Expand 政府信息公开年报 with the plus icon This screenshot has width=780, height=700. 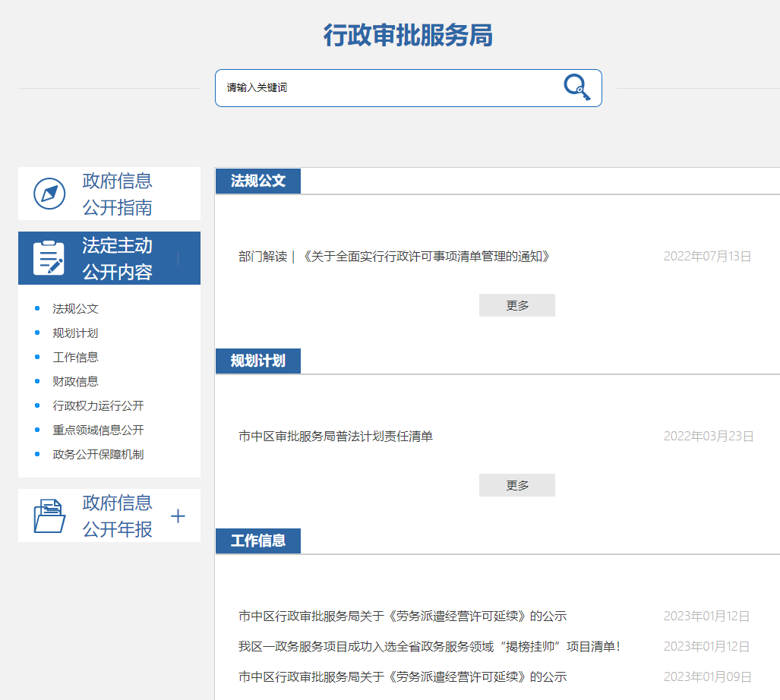click(178, 516)
